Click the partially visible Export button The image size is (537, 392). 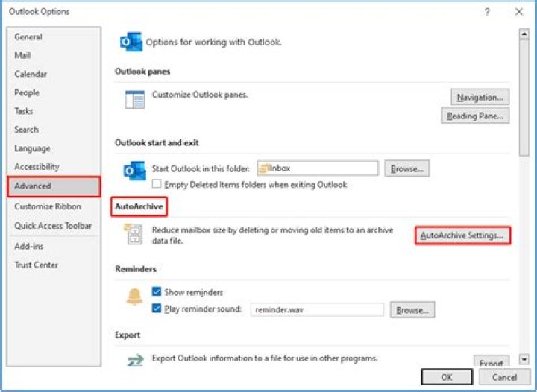pyautogui.click(x=492, y=361)
